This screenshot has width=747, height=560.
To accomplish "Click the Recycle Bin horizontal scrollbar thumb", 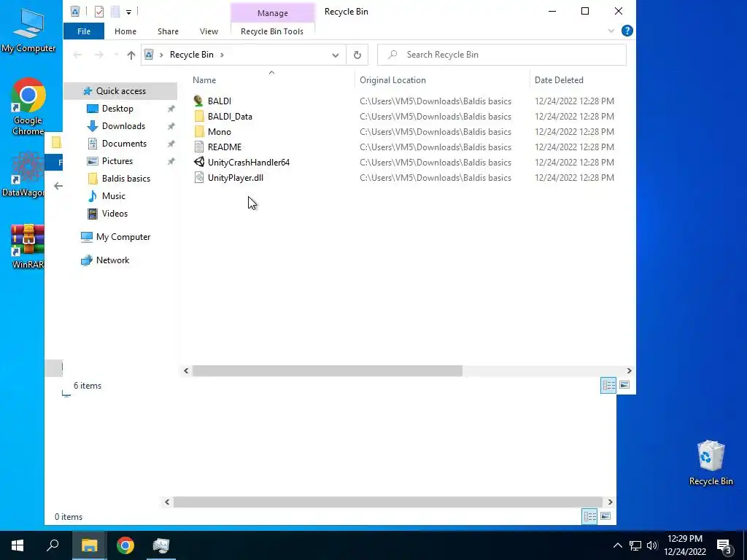I will click(328, 371).
